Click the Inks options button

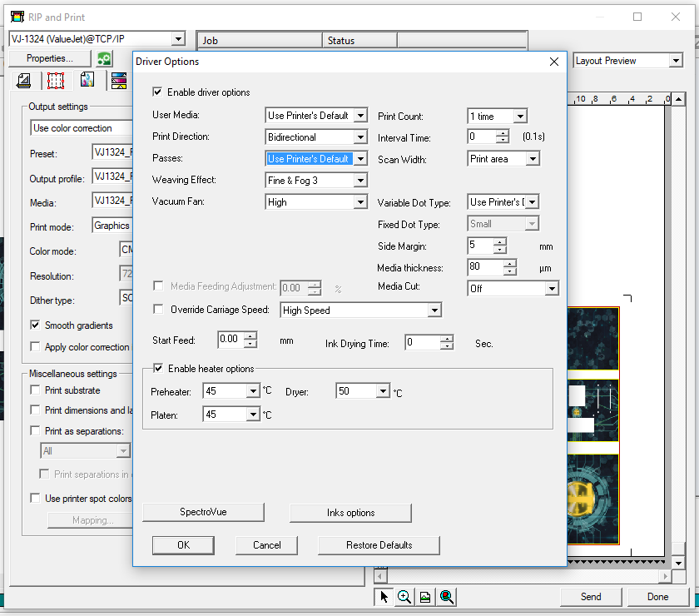(x=350, y=513)
